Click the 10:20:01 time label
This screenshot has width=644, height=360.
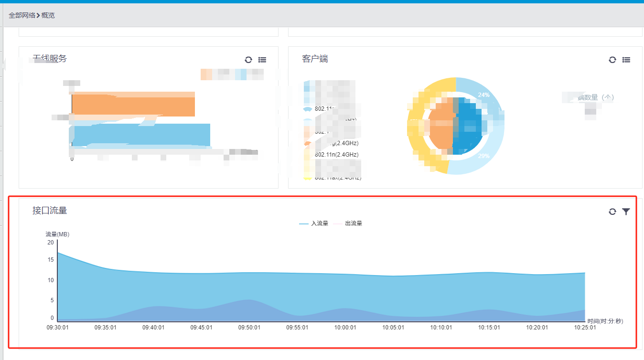click(x=537, y=328)
